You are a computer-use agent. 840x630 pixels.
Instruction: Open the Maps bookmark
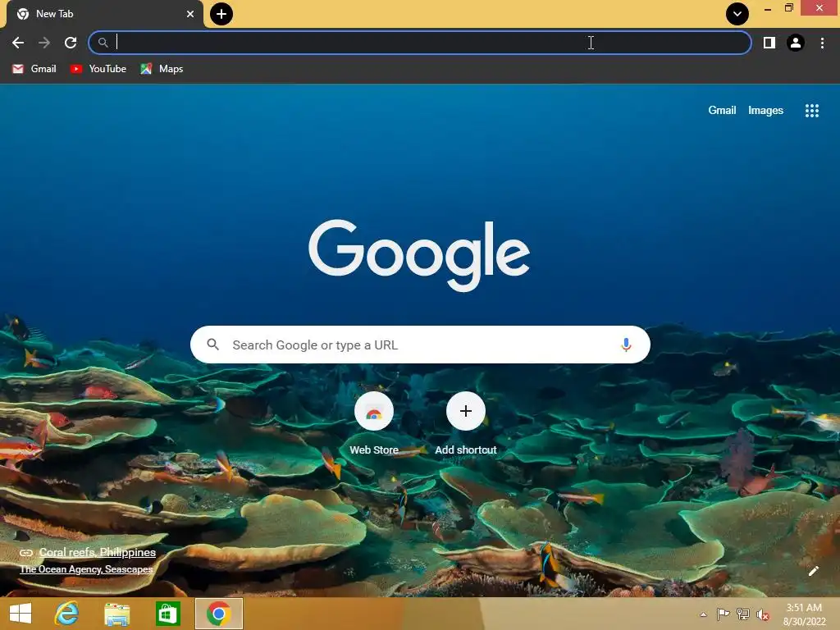tap(162, 69)
